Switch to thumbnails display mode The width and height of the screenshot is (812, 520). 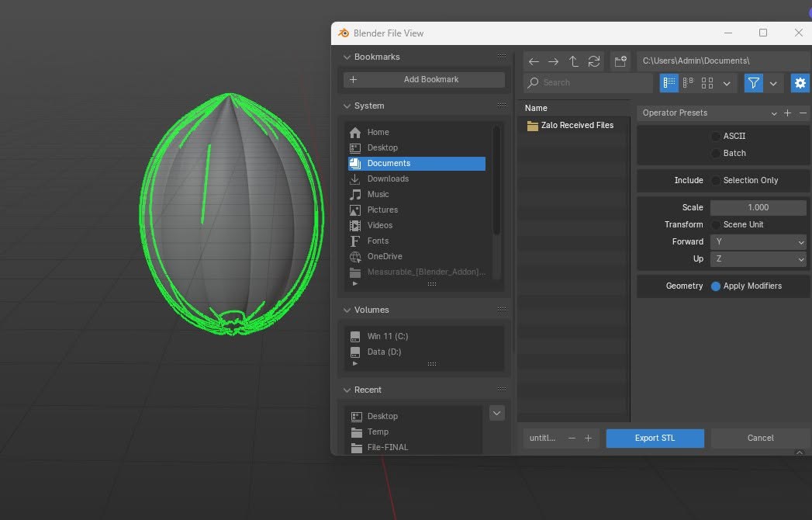click(707, 83)
